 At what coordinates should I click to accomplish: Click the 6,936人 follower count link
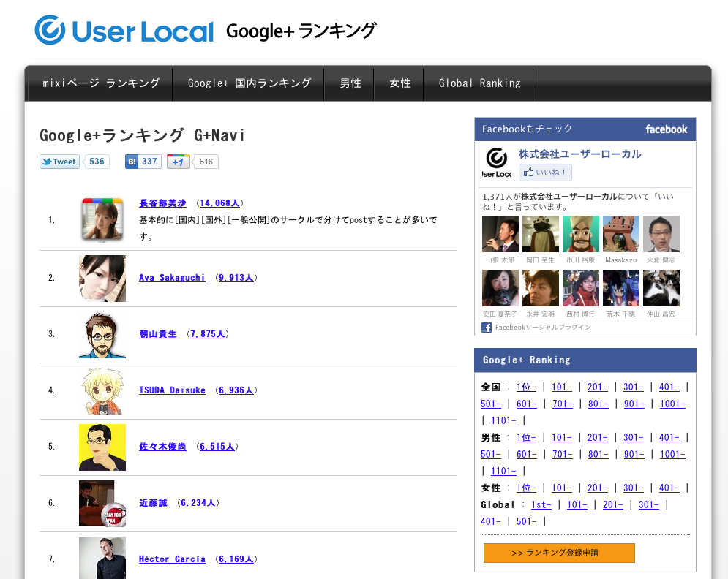236,390
